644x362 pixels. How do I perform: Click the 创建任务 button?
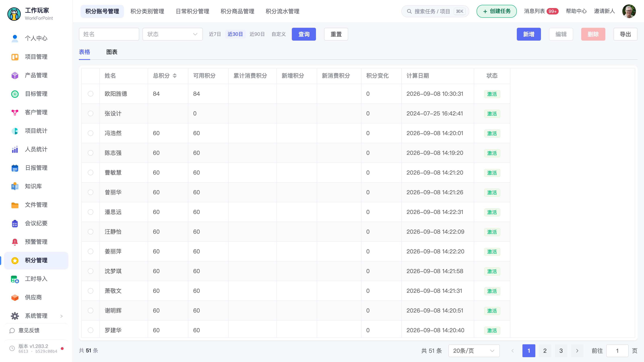496,11
